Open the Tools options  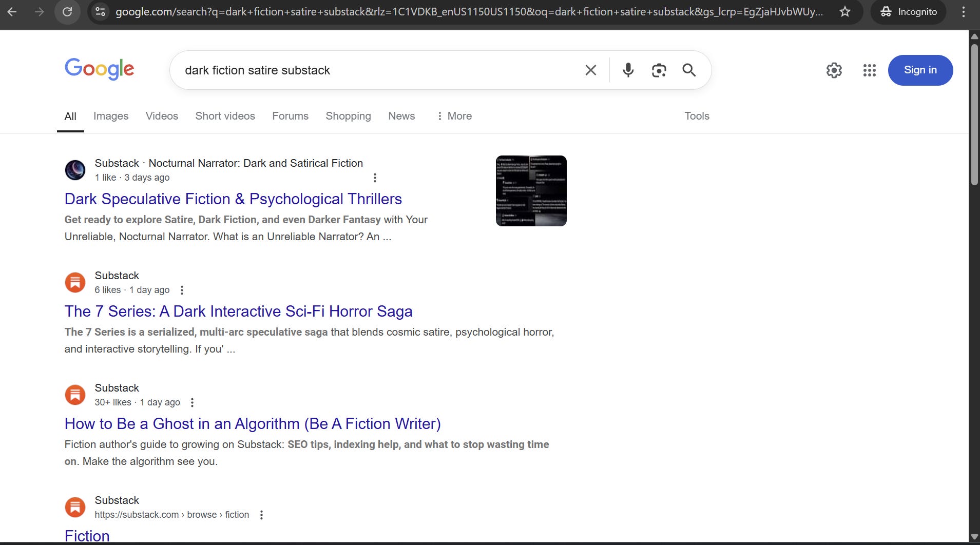697,116
